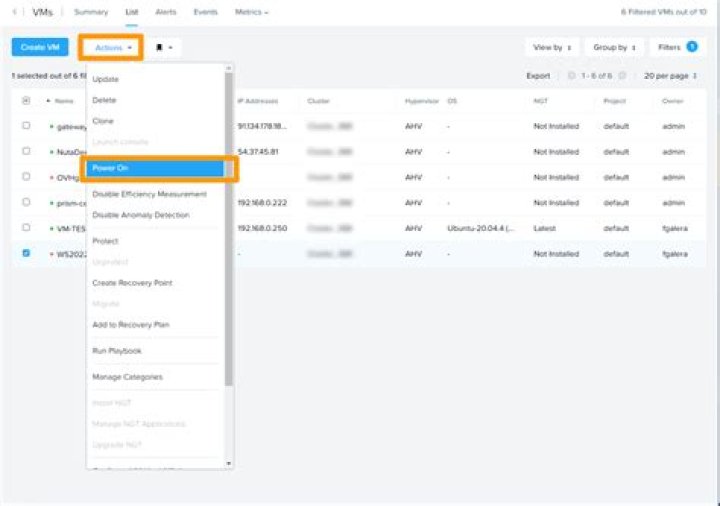Collapse the Actions dropdown
Image resolution: width=720 pixels, height=506 pixels.
click(111, 47)
